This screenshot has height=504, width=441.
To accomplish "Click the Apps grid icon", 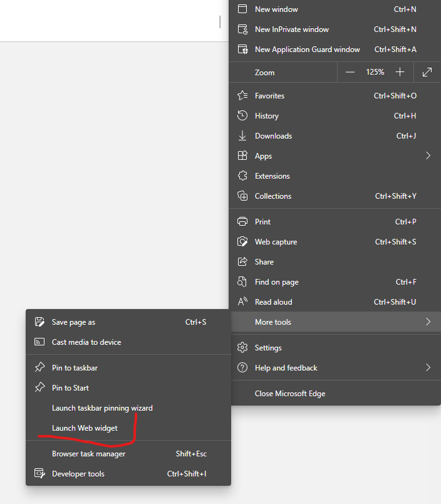I will point(242,155).
